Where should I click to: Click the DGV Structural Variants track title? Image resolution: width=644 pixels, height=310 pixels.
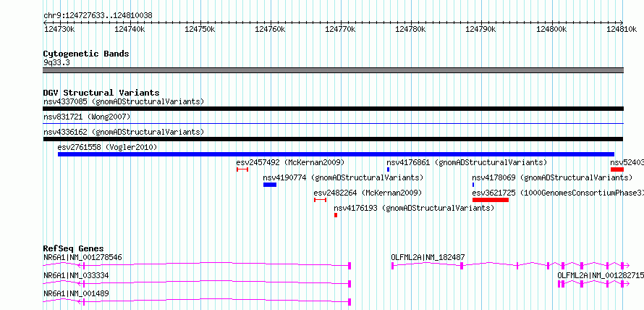(x=101, y=93)
